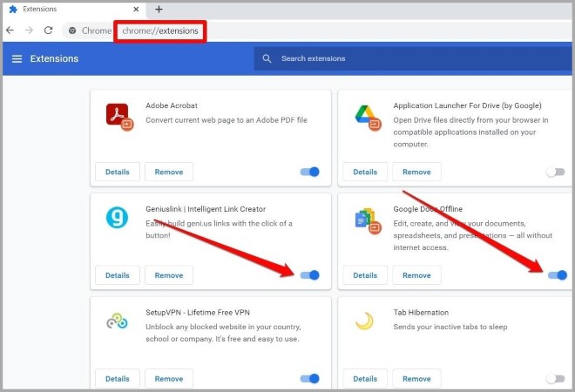Enable the Tab Hibernation toggle
This screenshot has width=575, height=392.
click(x=555, y=378)
